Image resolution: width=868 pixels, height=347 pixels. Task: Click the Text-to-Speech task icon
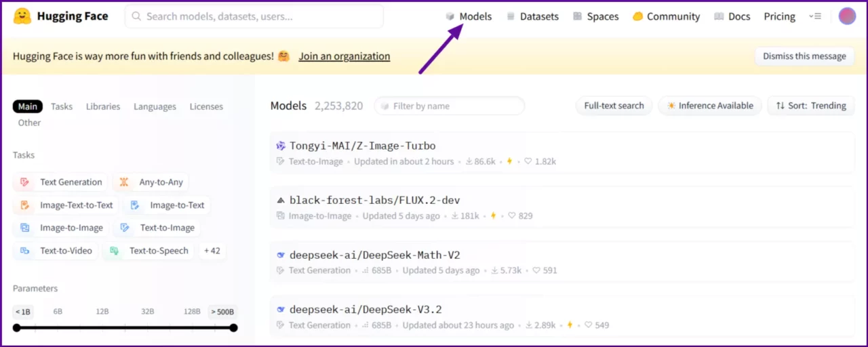[x=115, y=251]
